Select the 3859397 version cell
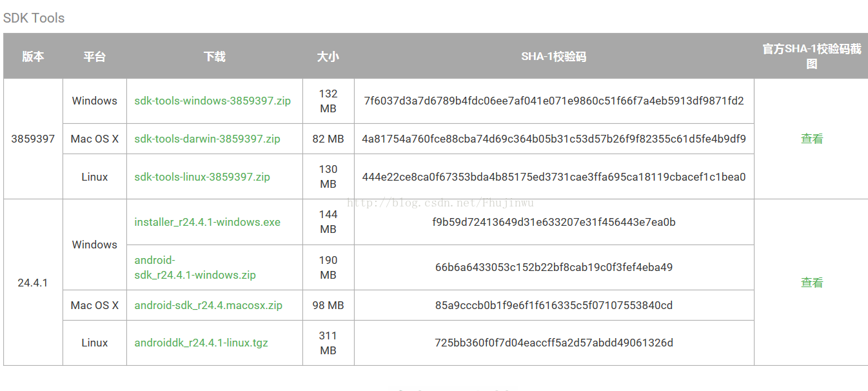The image size is (868, 391). coord(33,139)
